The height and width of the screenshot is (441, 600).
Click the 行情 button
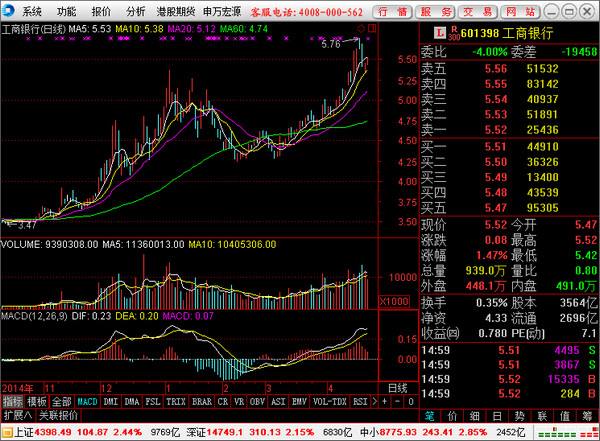point(393,12)
